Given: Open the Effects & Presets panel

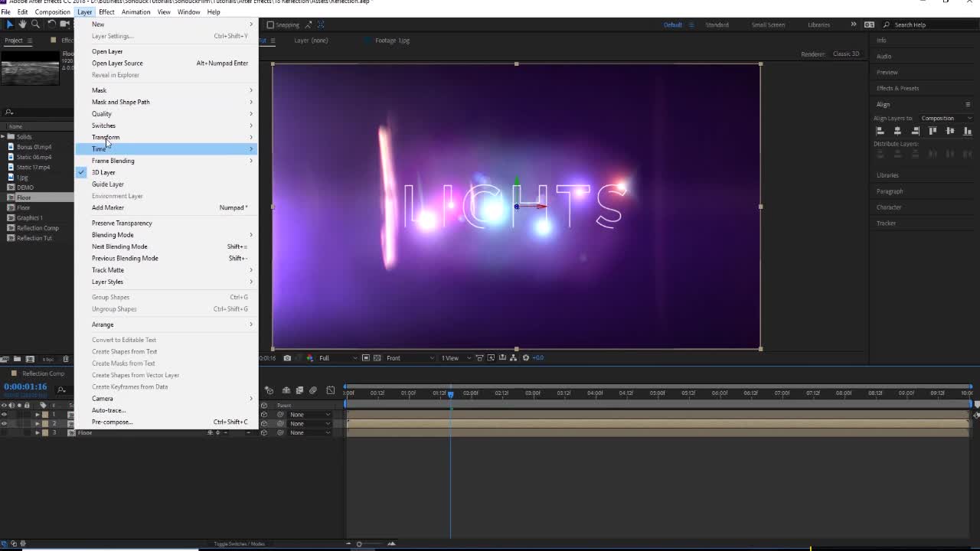Looking at the screenshot, I should [897, 88].
